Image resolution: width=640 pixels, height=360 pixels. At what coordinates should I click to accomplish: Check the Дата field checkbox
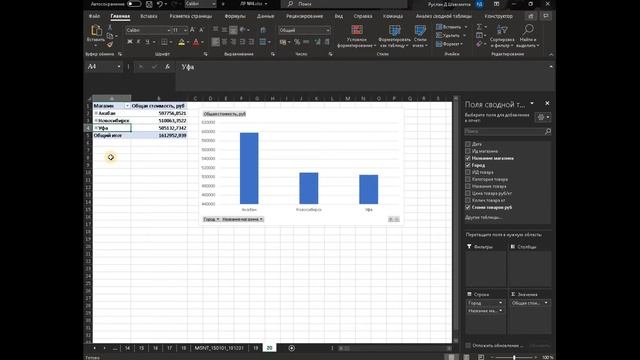coord(468,144)
